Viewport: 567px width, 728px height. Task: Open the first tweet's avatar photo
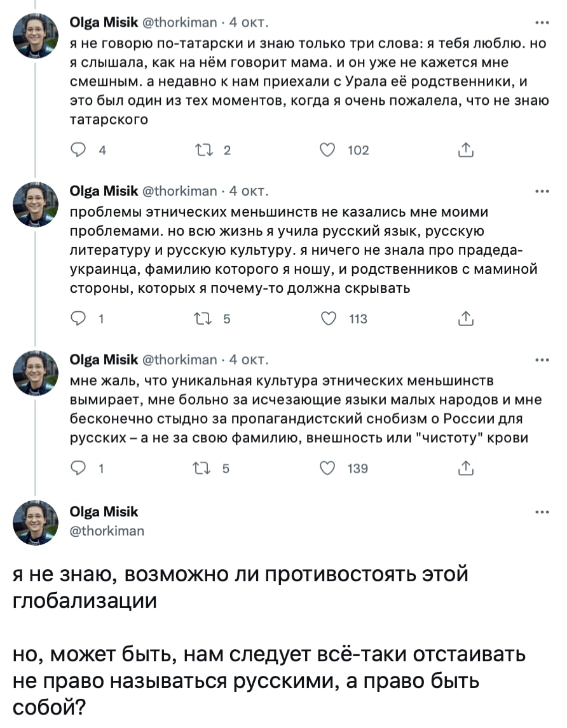tap(36, 36)
